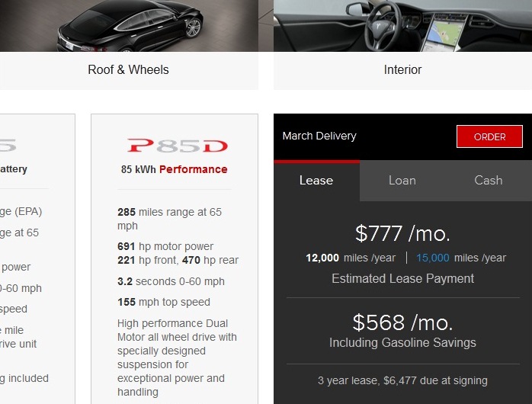Click the $568 /mo. gasoline savings price
Viewport: 532px width, 404px height.
[x=402, y=322]
